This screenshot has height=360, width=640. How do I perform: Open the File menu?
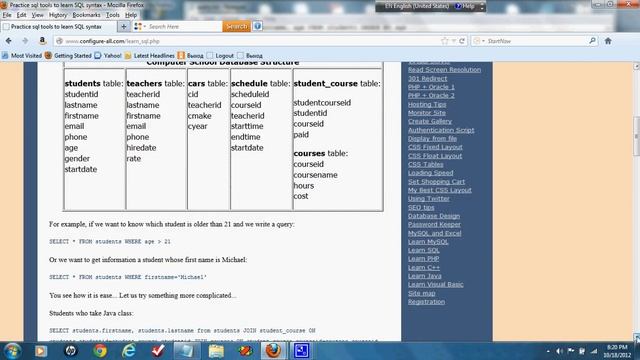click(x=7, y=15)
